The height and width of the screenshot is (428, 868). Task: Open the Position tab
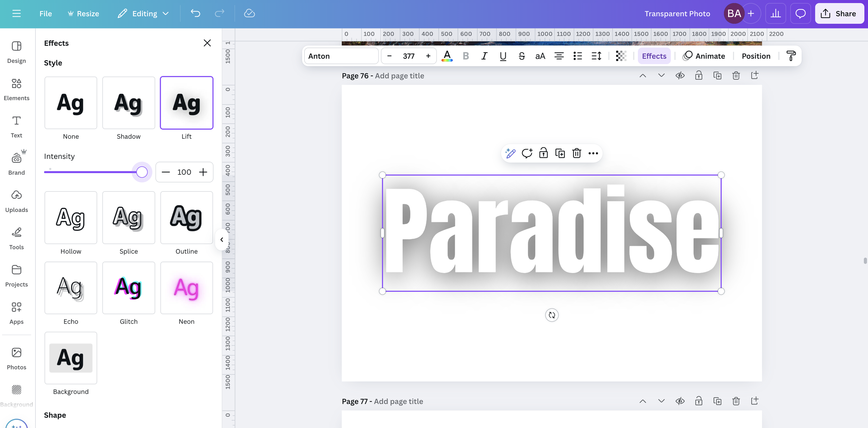[x=756, y=56]
